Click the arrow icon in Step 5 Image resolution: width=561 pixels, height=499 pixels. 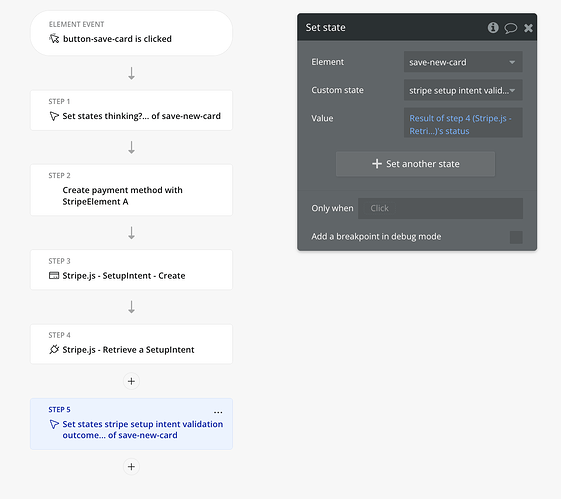54,424
